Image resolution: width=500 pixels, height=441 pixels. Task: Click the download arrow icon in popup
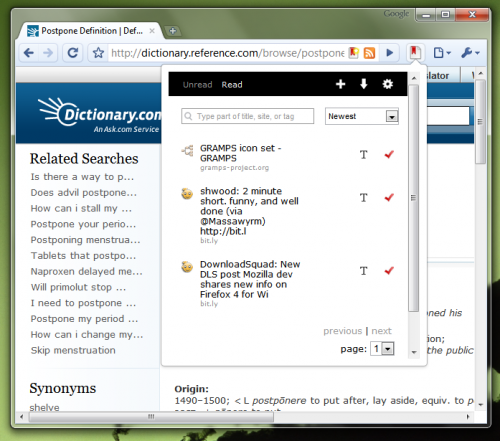[x=364, y=84]
